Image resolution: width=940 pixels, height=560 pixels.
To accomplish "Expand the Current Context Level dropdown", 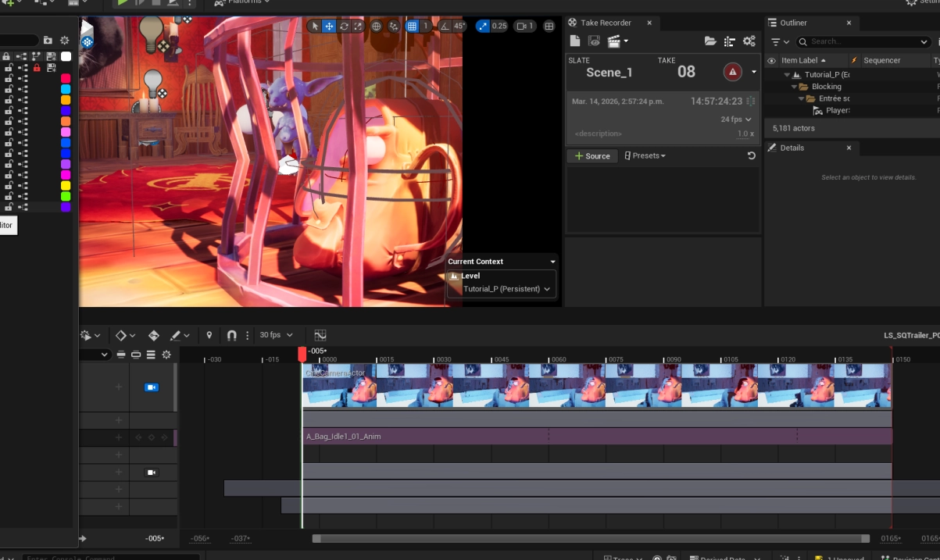I will tap(500, 289).
